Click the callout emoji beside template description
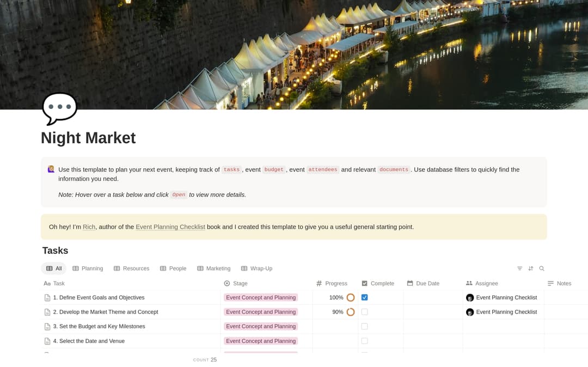Image resolution: width=588 pixels, height=367 pixels. pos(51,169)
